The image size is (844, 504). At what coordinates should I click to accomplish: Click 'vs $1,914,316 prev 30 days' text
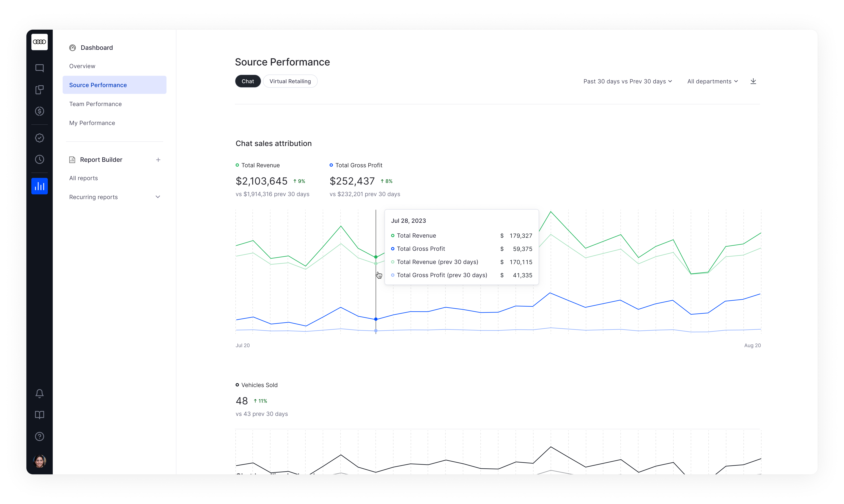click(x=272, y=194)
